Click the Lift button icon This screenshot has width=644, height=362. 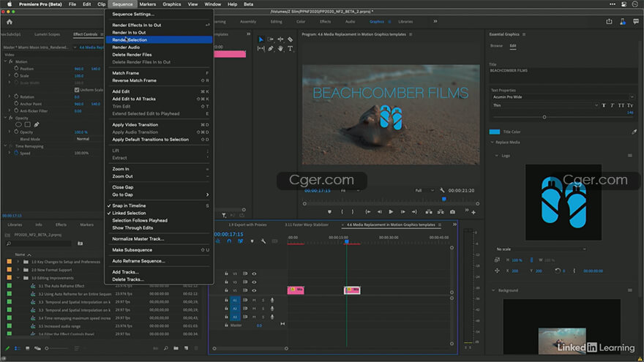(429, 212)
